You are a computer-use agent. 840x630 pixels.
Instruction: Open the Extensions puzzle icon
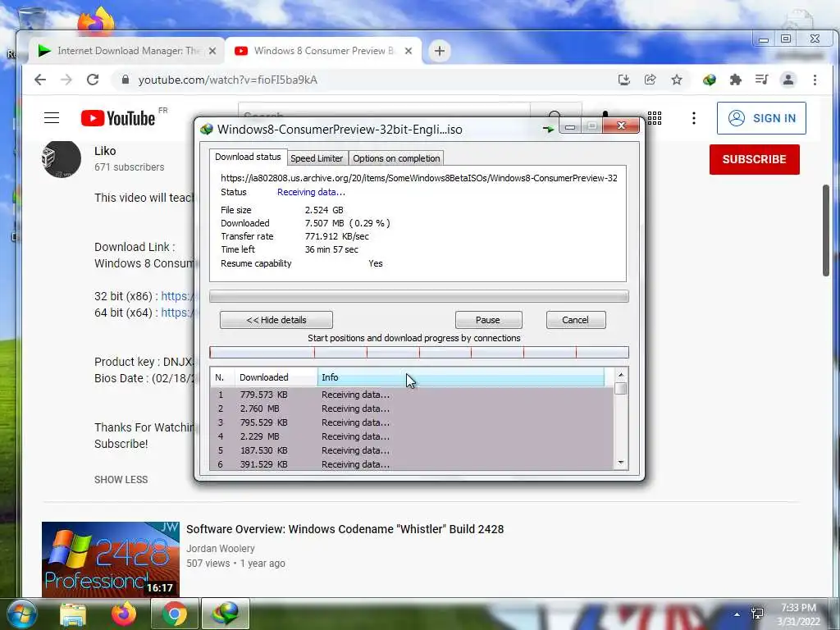click(x=736, y=80)
